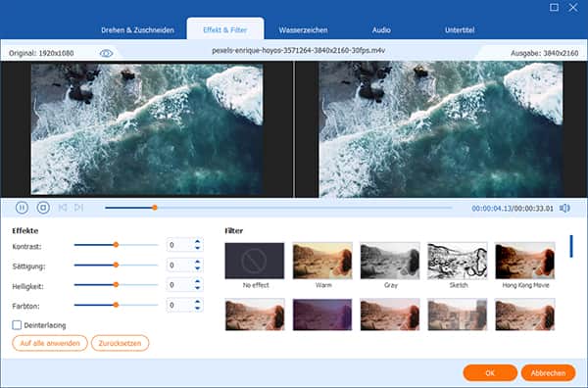Image resolution: width=588 pixels, height=388 pixels.
Task: Click the Sättigung value input field
Action: coord(180,266)
